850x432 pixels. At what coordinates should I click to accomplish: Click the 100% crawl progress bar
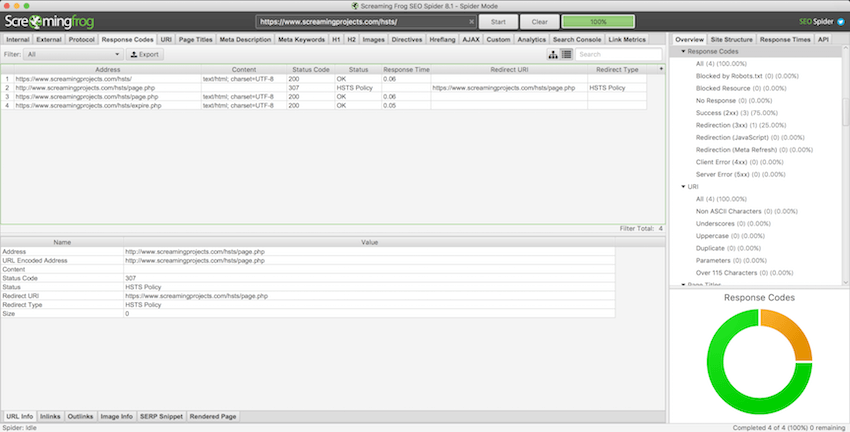[x=598, y=22]
